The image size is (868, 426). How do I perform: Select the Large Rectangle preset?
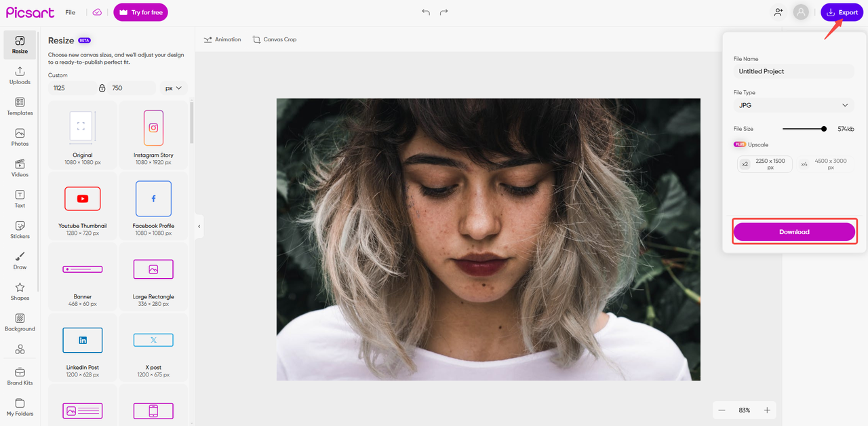[x=153, y=277]
